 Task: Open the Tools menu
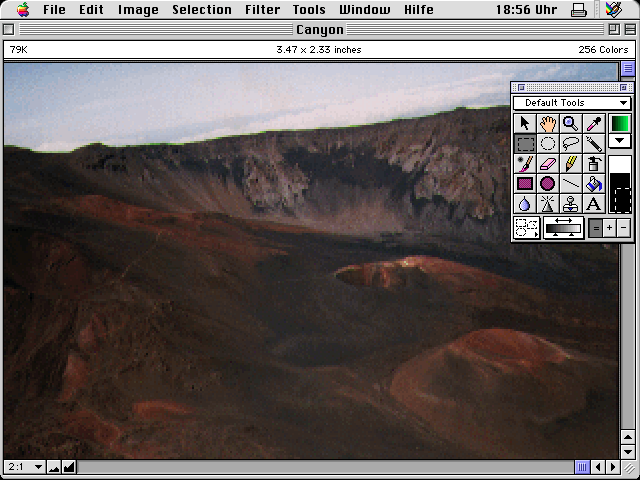309,9
